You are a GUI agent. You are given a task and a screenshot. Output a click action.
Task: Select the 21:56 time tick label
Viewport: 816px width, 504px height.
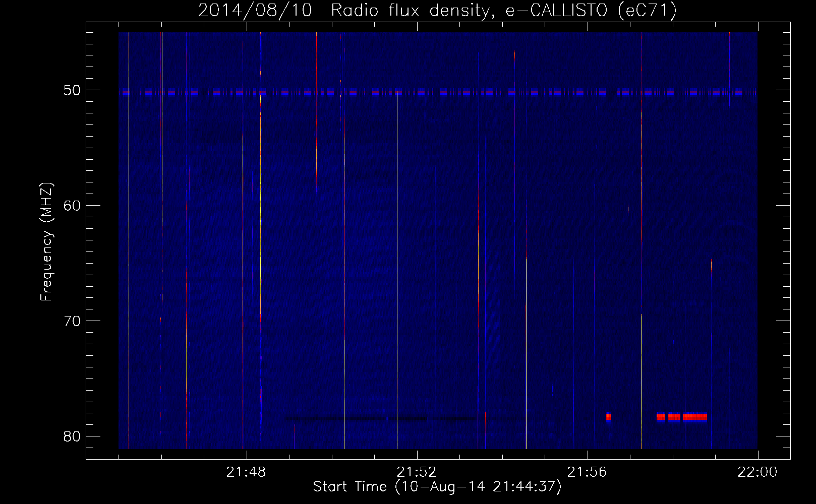(x=587, y=472)
